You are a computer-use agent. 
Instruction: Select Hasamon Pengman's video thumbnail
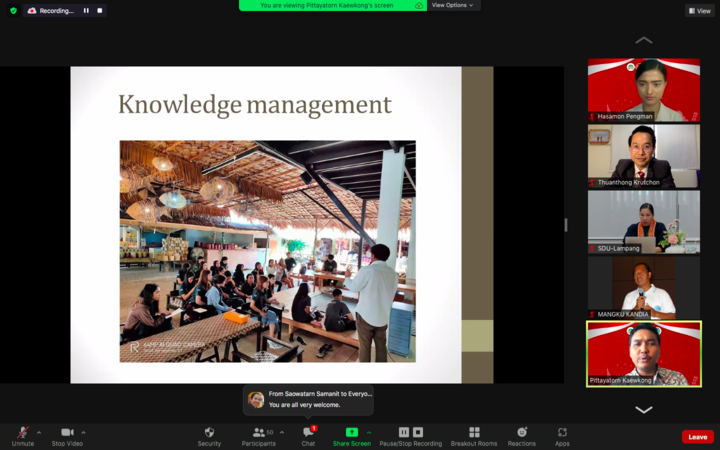tap(643, 90)
